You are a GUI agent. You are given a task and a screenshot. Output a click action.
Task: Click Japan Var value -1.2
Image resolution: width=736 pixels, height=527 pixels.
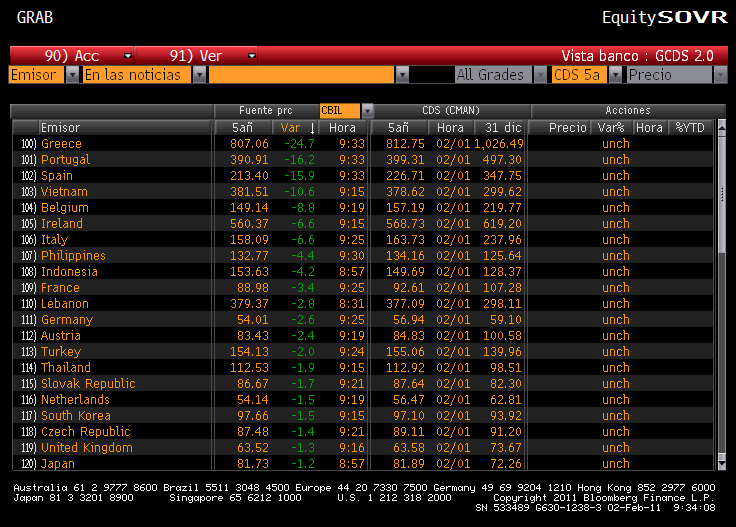[303, 464]
